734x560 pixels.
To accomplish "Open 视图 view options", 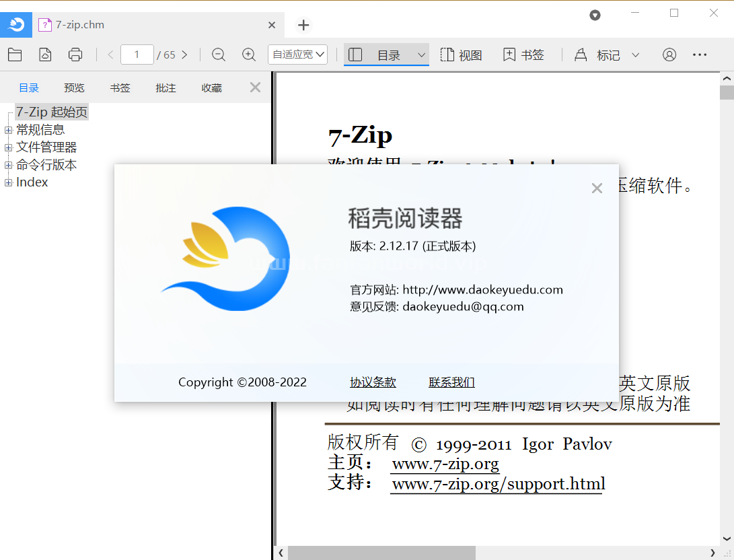I will [461, 55].
